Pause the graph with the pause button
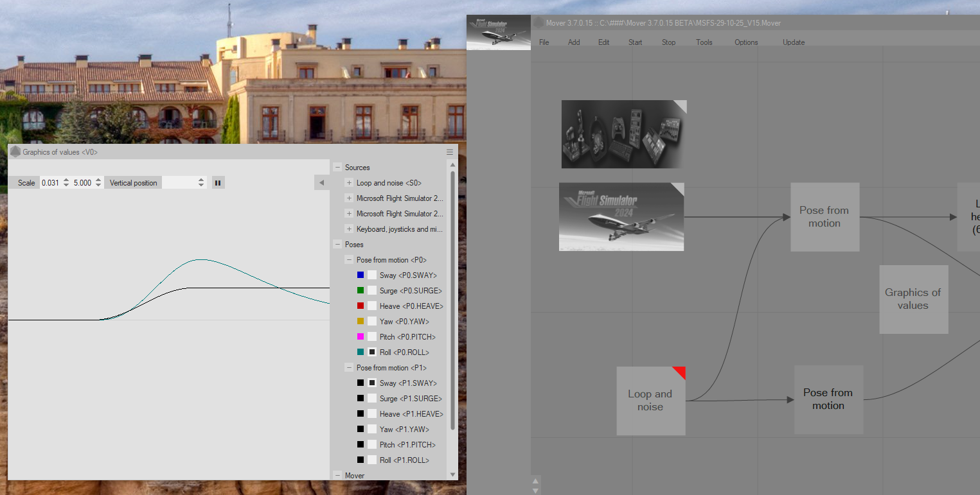The width and height of the screenshot is (980, 495). [x=218, y=183]
